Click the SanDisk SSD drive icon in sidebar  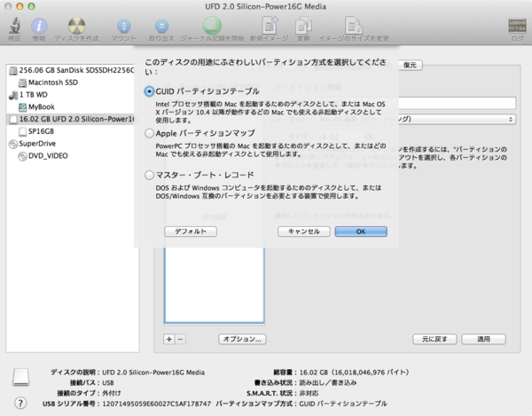[13, 71]
